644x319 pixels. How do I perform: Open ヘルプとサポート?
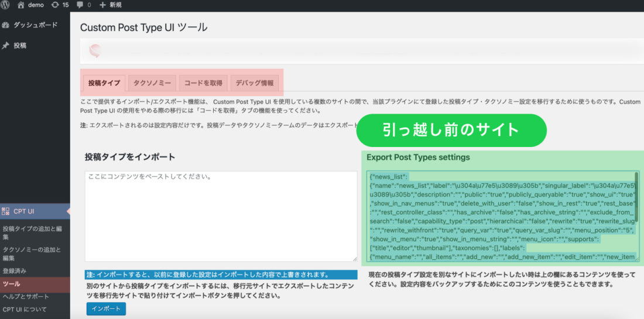(x=26, y=296)
